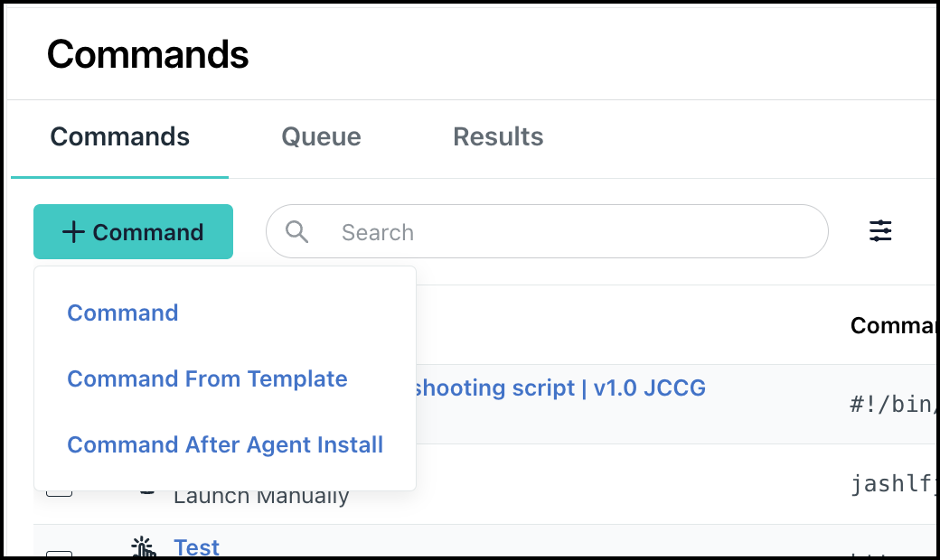Click the manual-launch pointer icon beside Test
Image resolution: width=940 pixels, height=560 pixels.
[143, 547]
